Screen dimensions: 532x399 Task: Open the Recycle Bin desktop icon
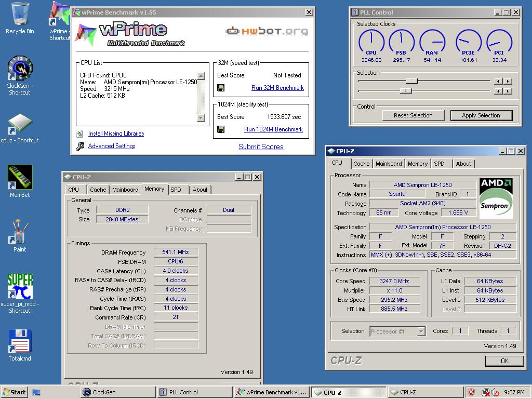point(20,18)
